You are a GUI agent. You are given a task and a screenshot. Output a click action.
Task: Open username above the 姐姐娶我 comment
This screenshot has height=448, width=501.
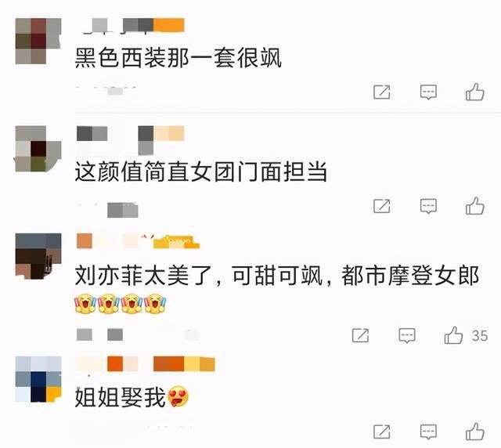point(146,364)
